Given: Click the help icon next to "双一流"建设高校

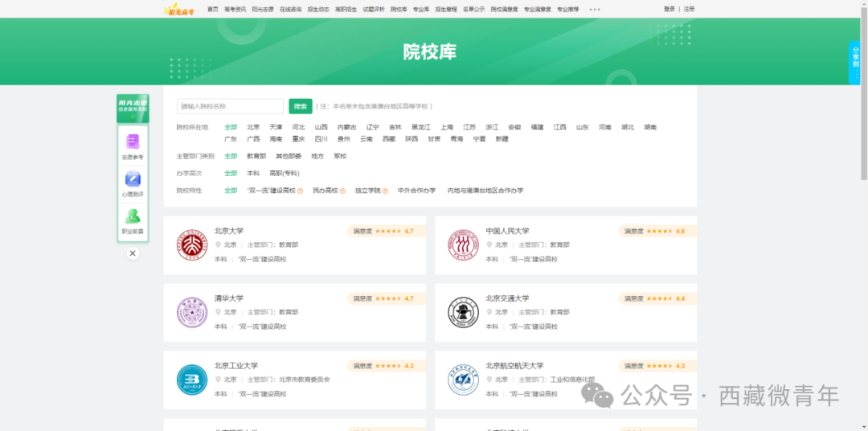Looking at the screenshot, I should point(300,191).
